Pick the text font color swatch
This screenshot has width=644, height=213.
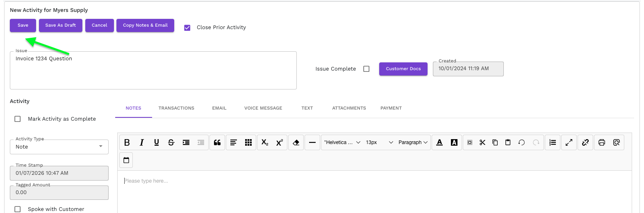(439, 142)
